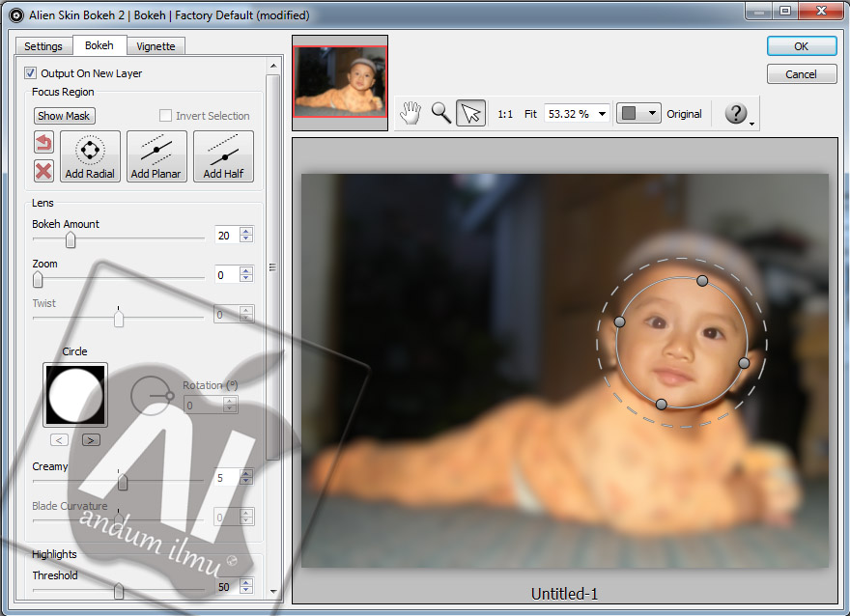Click Add Planar focus region

point(156,156)
